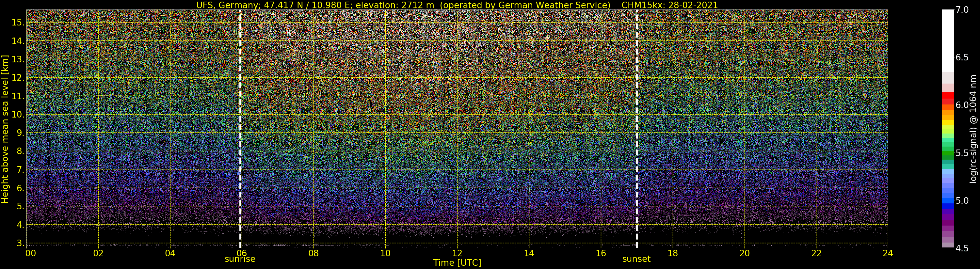Click time axis tick '04'

tap(170, 253)
